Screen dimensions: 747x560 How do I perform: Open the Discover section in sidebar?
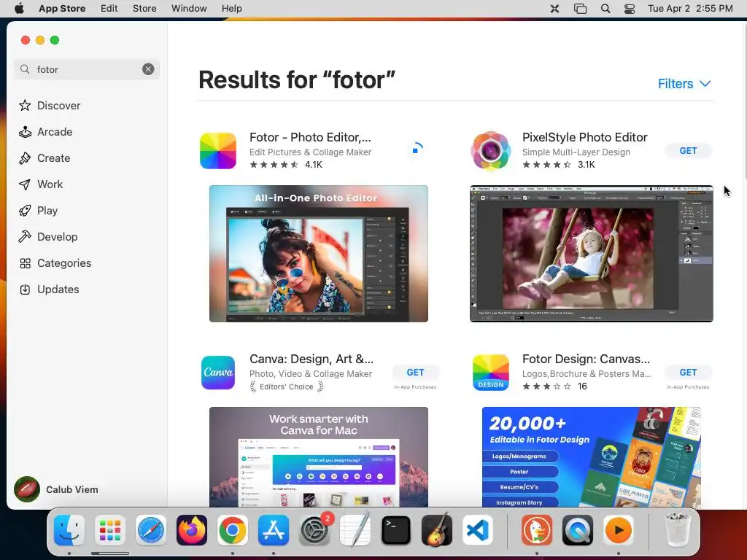coord(50,105)
